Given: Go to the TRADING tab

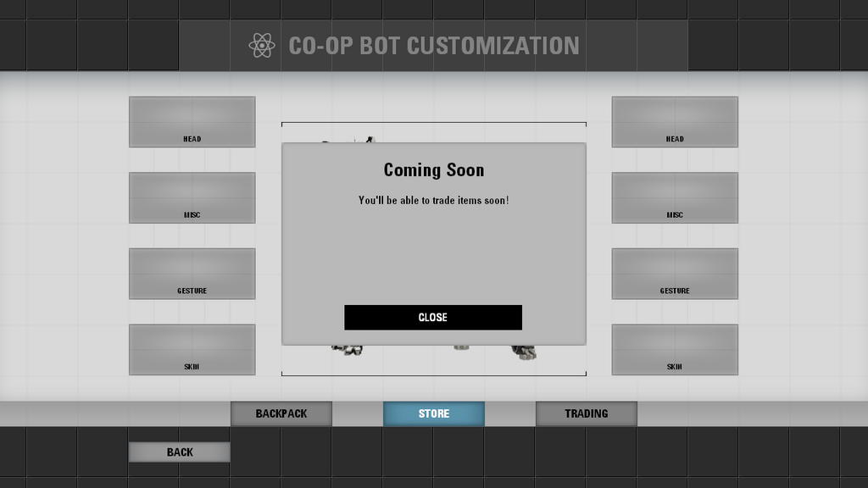Looking at the screenshot, I should click(587, 413).
